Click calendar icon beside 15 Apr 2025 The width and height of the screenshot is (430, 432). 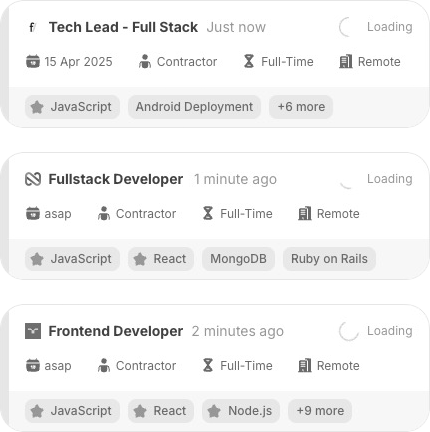(33, 62)
